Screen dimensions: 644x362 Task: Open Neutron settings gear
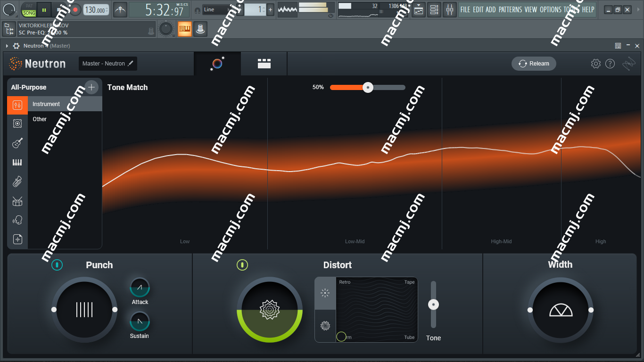(596, 64)
